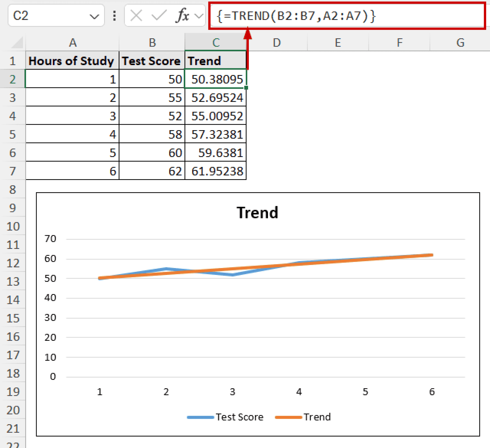This screenshot has width=490, height=448.
Task: Select row 10 header
Action: tap(13, 226)
